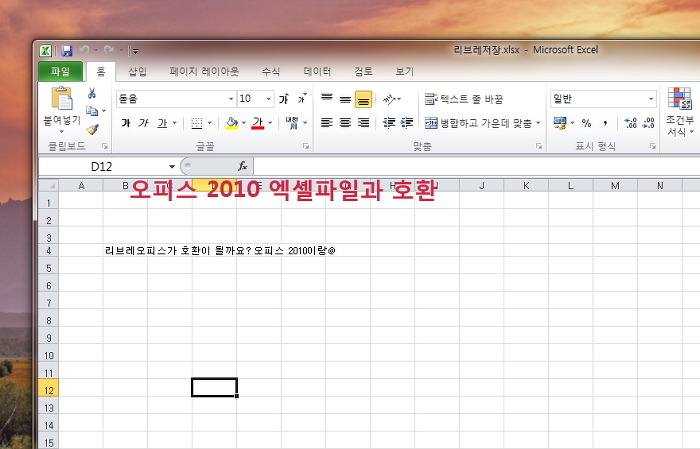
Task: Open the font size dropdown showing 10
Action: point(268,99)
